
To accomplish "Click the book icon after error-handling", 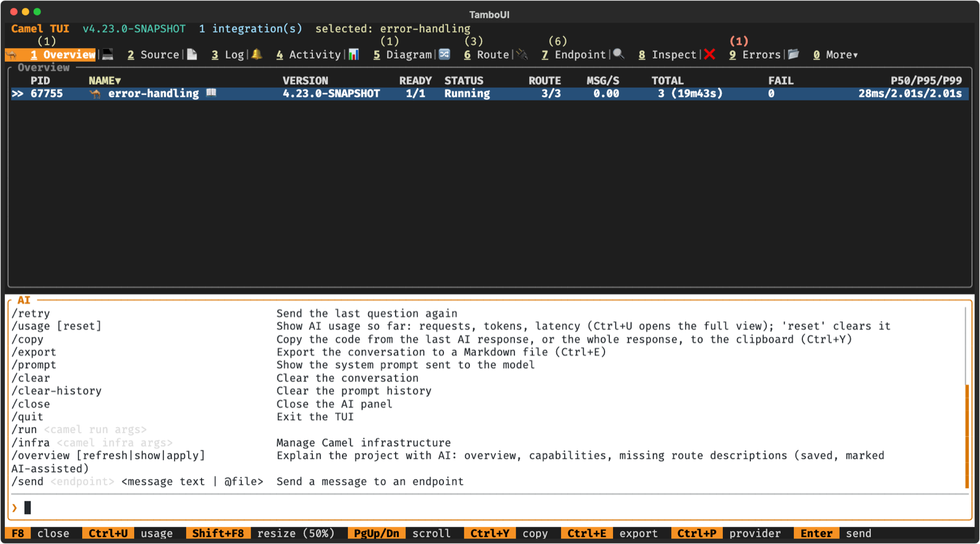I will [211, 93].
